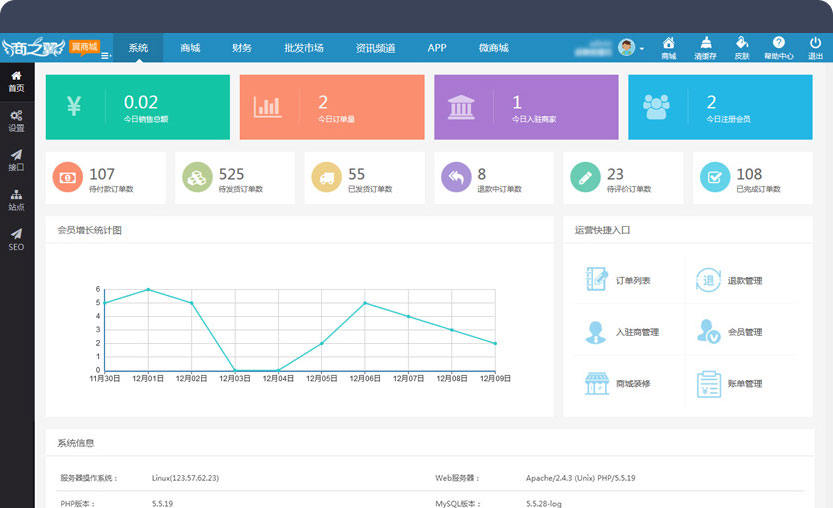Switch to the 财务 top menu tab
833x508 pixels.
241,48
